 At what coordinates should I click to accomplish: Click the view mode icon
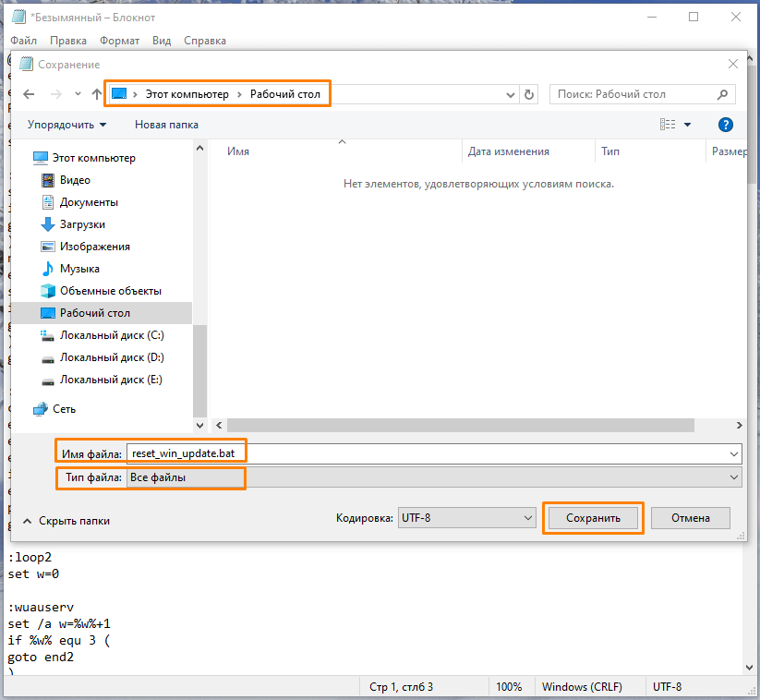tap(668, 125)
